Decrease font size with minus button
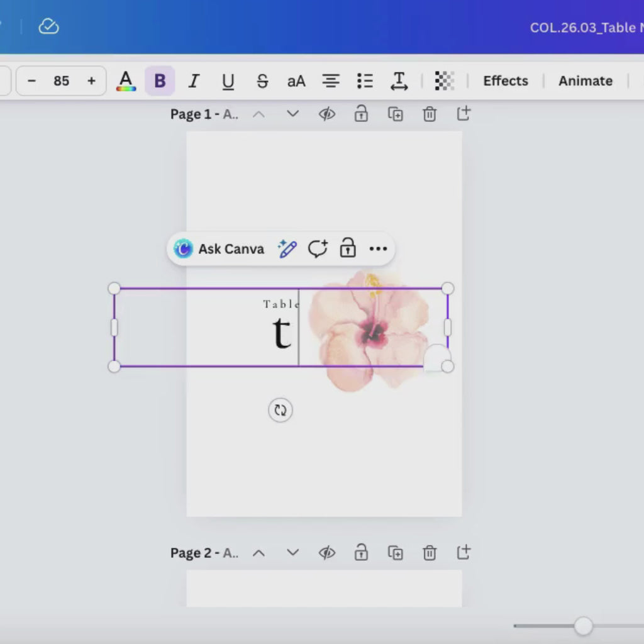The width and height of the screenshot is (644, 644). [x=31, y=81]
